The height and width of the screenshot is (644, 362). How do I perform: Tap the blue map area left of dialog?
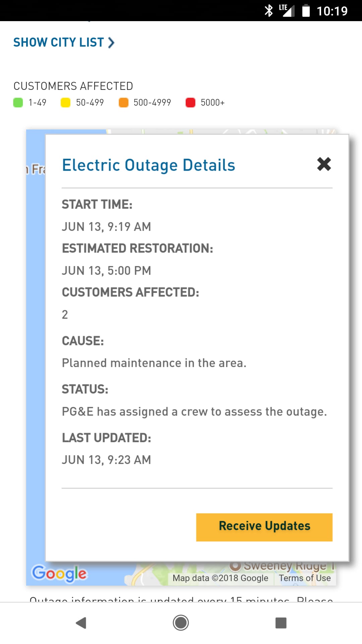point(36,335)
